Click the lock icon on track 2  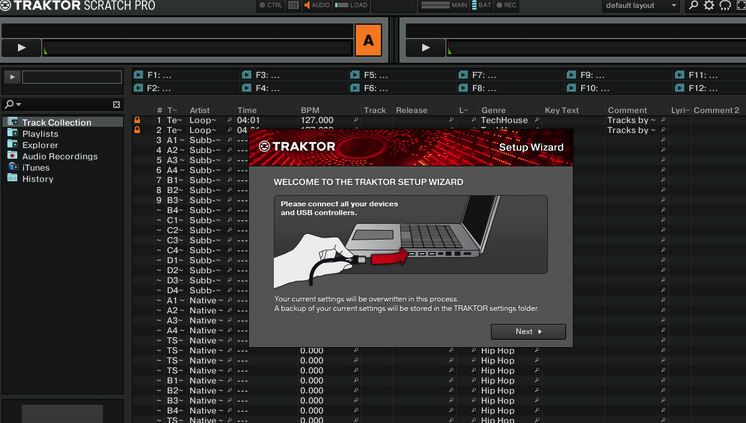pyautogui.click(x=137, y=130)
